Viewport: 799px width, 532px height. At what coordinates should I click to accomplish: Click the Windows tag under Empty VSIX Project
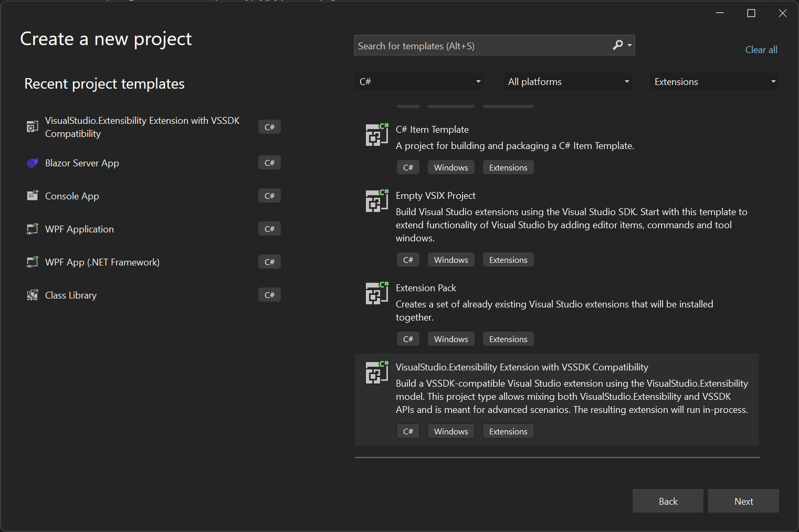click(450, 259)
